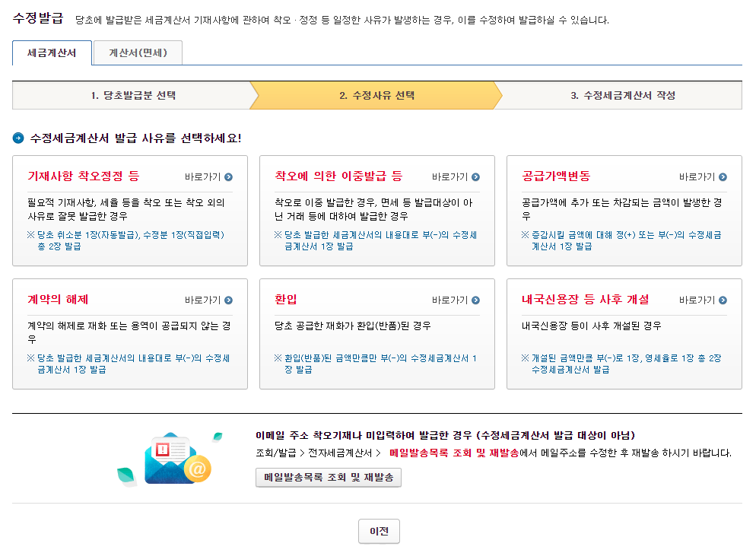Click 바로가기 text in 환입 card
Viewport: 756px width, 553px height.
[x=449, y=300]
